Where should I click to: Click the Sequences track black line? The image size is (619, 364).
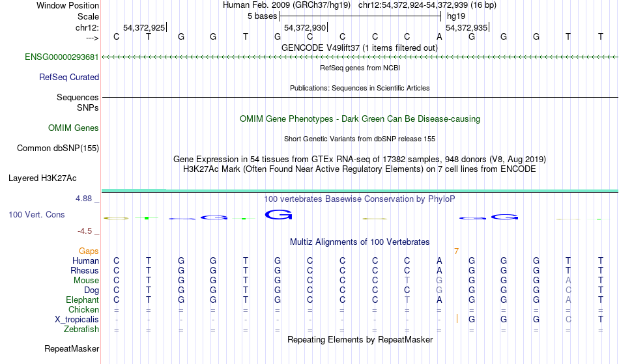point(360,98)
